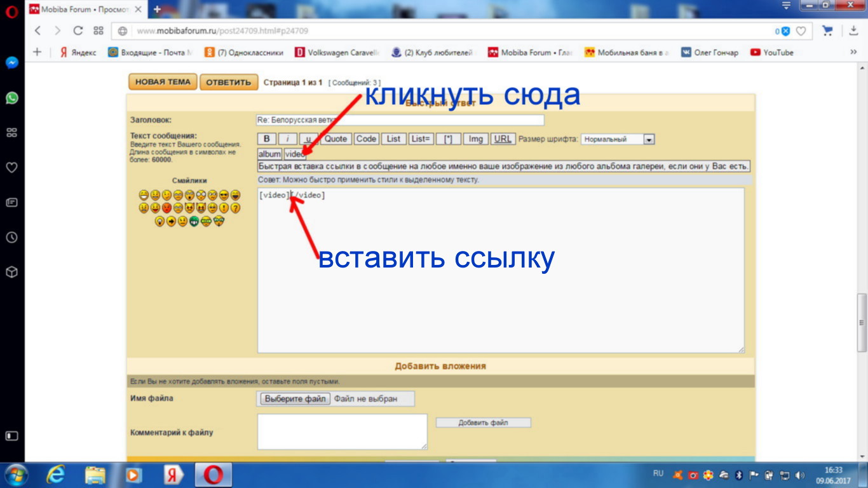Click into the Заголовок subject field
The width and height of the screenshot is (868, 488).
(x=400, y=120)
